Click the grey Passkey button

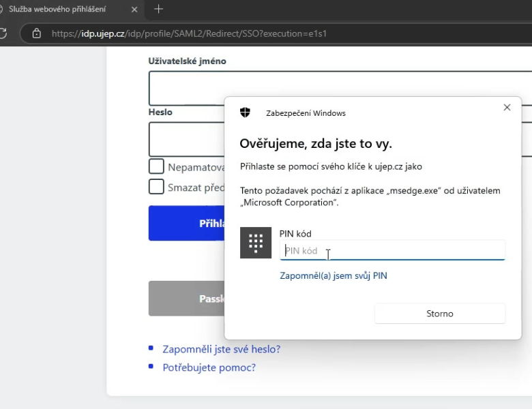186,299
